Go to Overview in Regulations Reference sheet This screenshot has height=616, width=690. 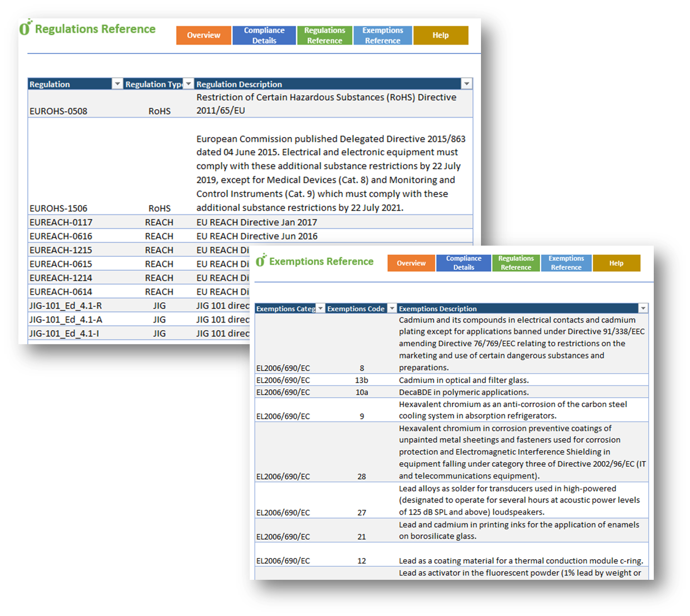tap(203, 36)
